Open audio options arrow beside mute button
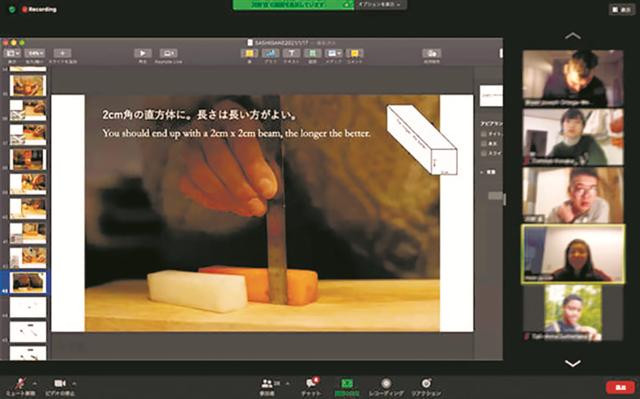The image size is (640, 399). 35,383
